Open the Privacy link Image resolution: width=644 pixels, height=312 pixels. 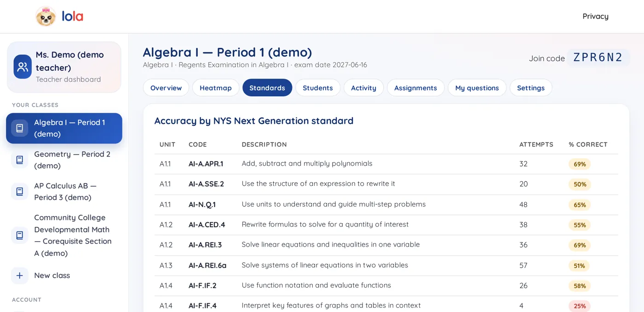(595, 16)
